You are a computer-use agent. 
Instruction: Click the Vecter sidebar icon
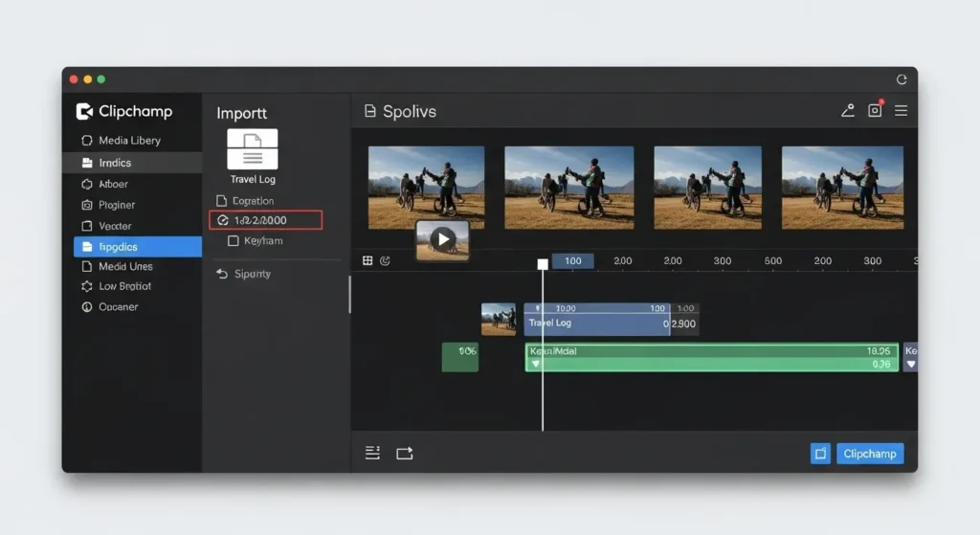coord(87,226)
